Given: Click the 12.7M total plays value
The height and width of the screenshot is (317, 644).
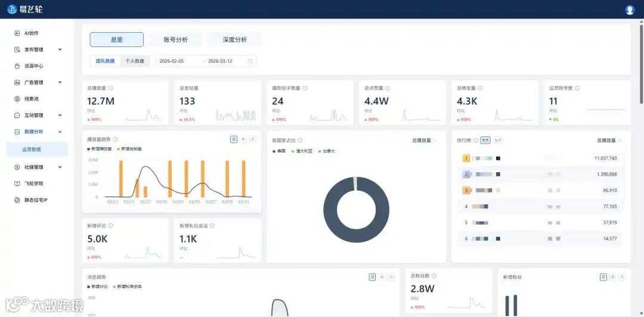Looking at the screenshot, I should (x=101, y=101).
